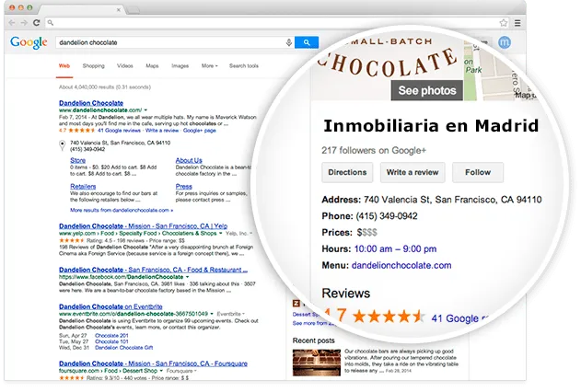Click the blue search magnifier button
581x392 pixels.
[307, 42]
